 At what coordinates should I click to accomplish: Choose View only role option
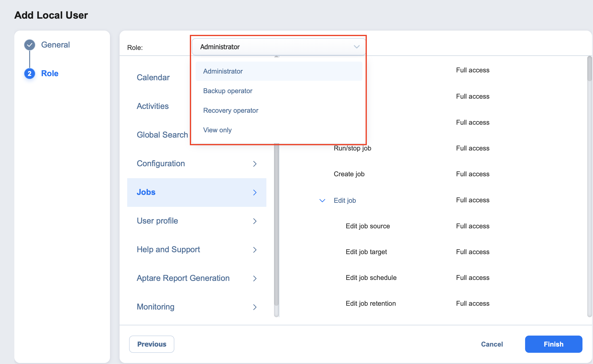click(217, 130)
